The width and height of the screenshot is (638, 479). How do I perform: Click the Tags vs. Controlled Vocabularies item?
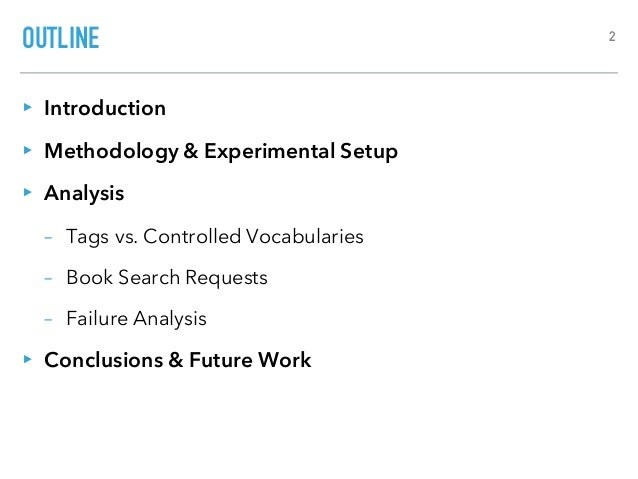coord(215,237)
